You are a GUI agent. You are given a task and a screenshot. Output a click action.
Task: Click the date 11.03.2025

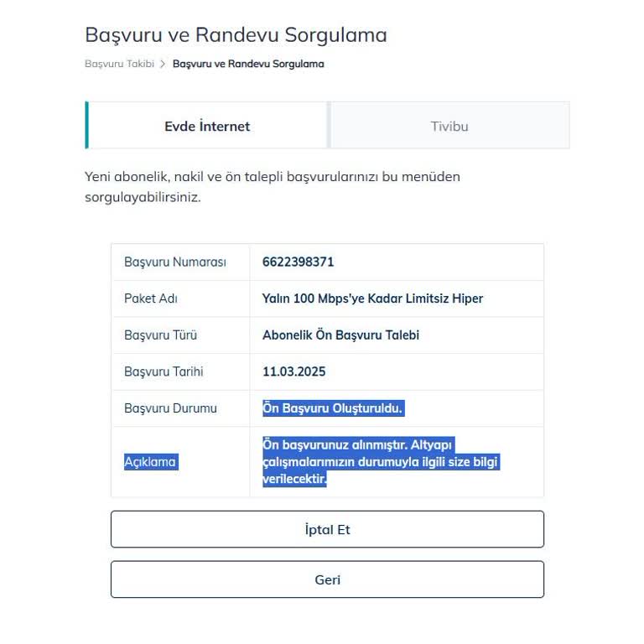pos(293,371)
